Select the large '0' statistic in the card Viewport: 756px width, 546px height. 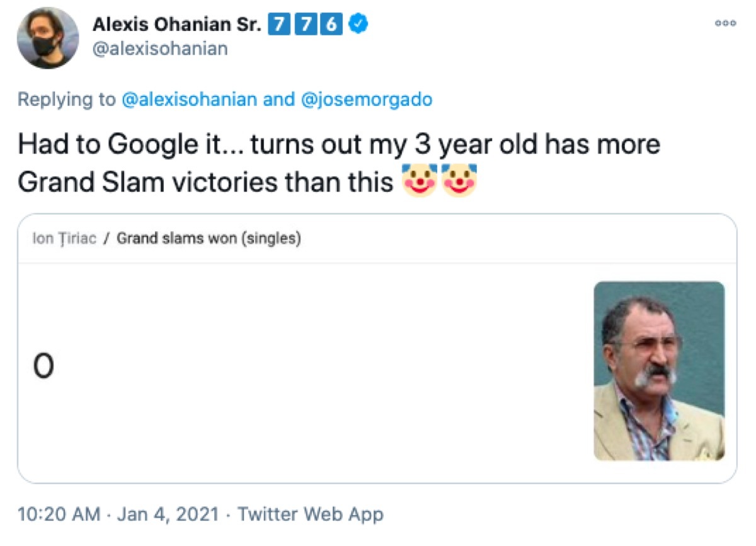[x=43, y=364]
